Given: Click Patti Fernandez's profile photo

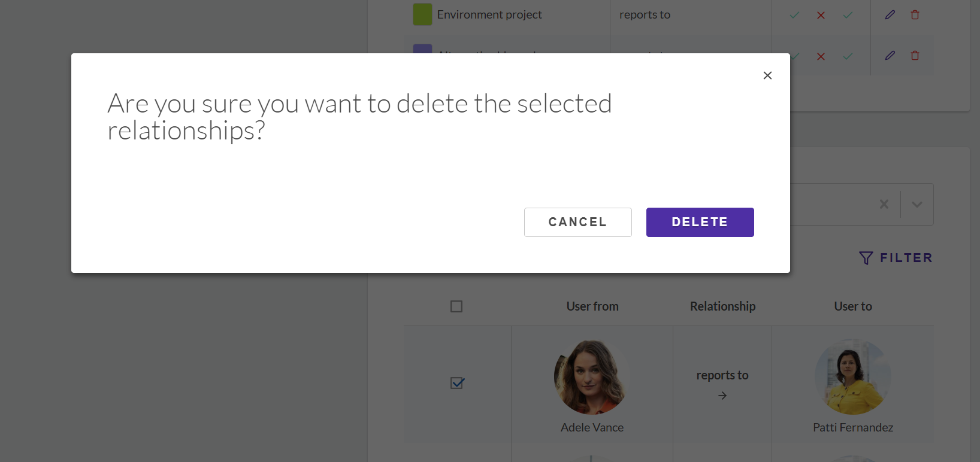Looking at the screenshot, I should pyautogui.click(x=853, y=377).
